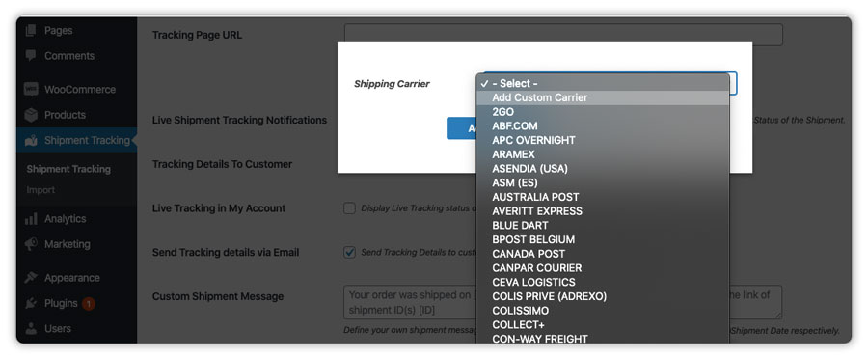Click the Plugins update count badge
The height and width of the screenshot is (358, 868).
pos(89,304)
